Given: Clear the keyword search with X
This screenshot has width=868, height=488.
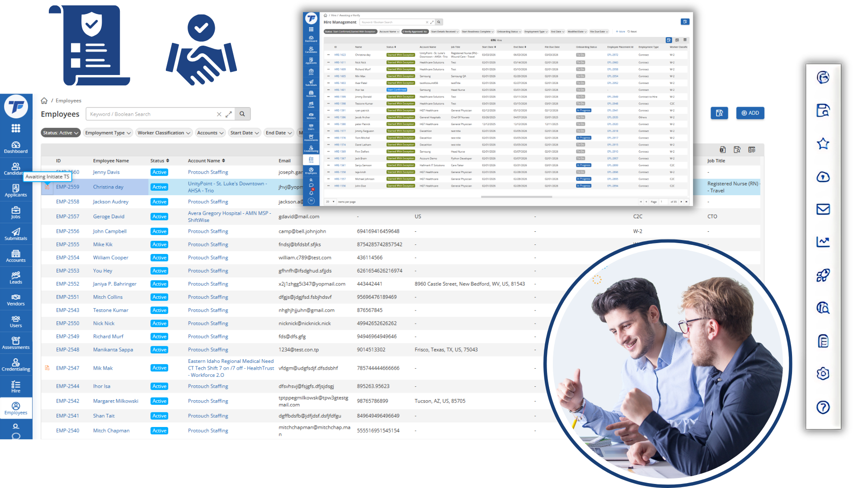Looking at the screenshot, I should [219, 114].
